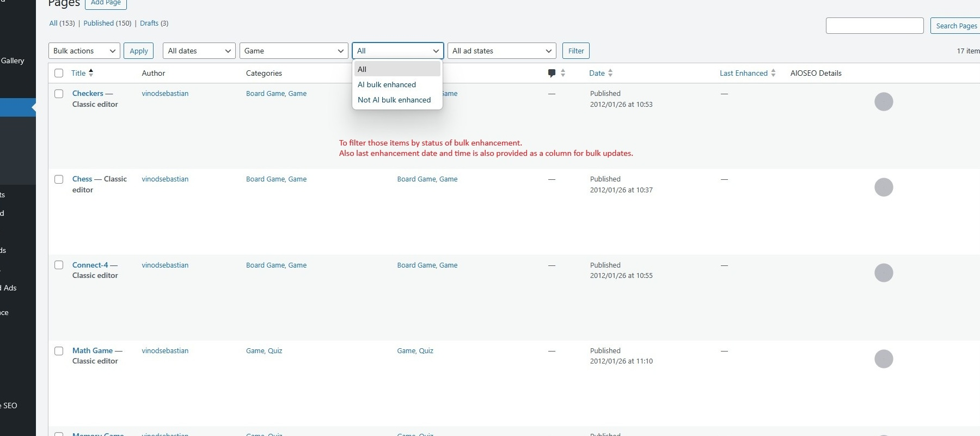The height and width of the screenshot is (436, 980).
Task: Click the AIOSEO score circle for Math Game
Action: (883, 359)
